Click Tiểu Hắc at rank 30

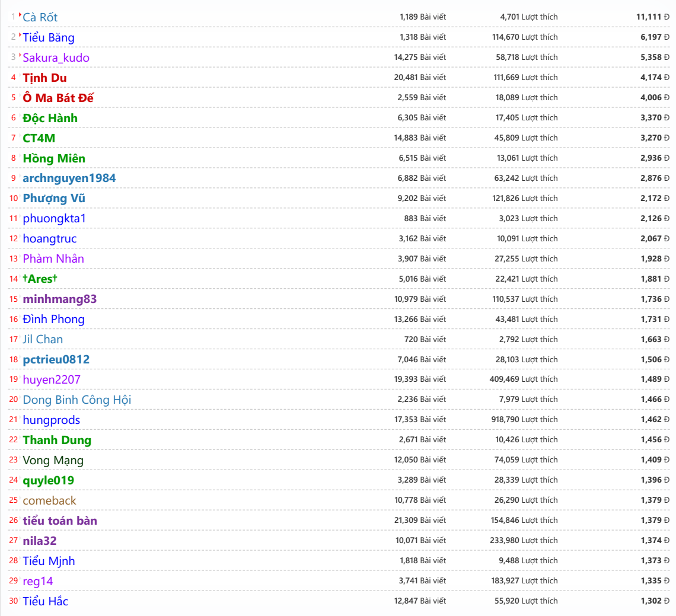45,601
